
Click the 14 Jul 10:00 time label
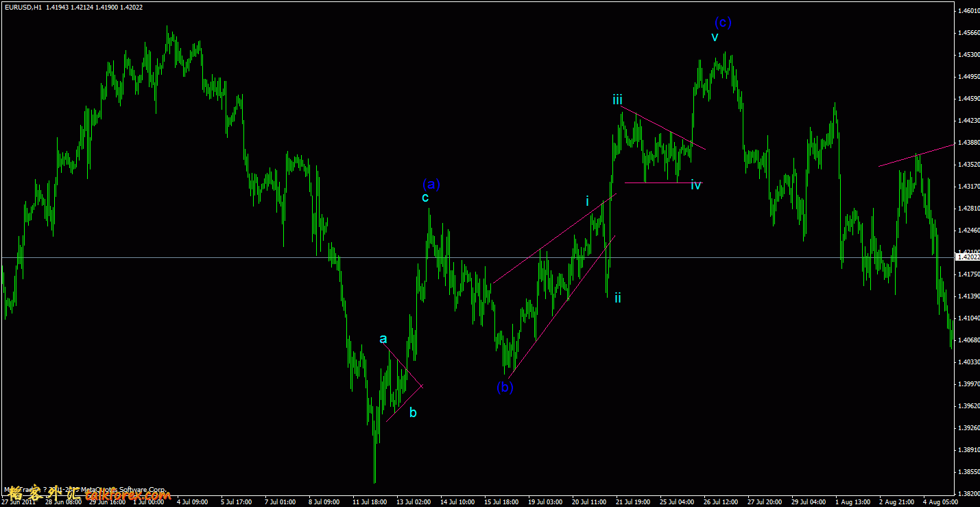(x=458, y=502)
